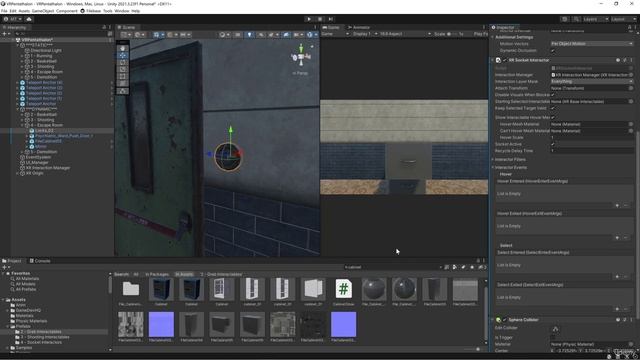
Task: Select the Scale tool in Scene overlay
Action: tap(122, 69)
